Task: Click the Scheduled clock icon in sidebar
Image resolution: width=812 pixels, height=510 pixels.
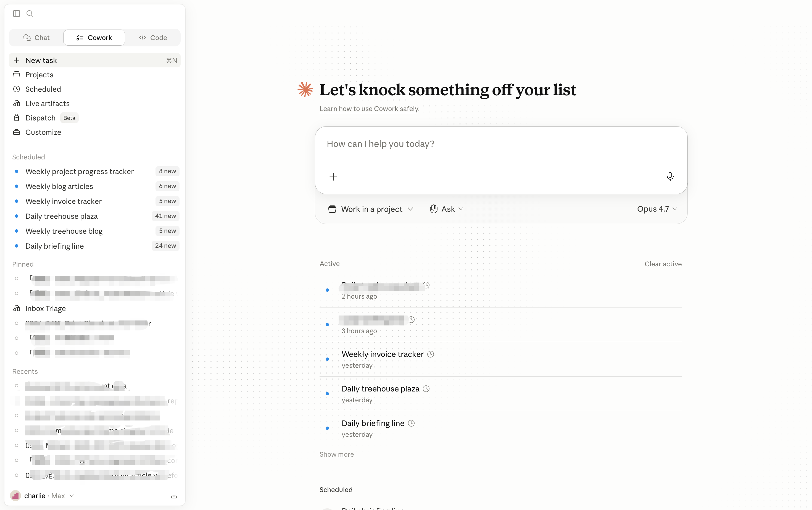Action: (17, 89)
